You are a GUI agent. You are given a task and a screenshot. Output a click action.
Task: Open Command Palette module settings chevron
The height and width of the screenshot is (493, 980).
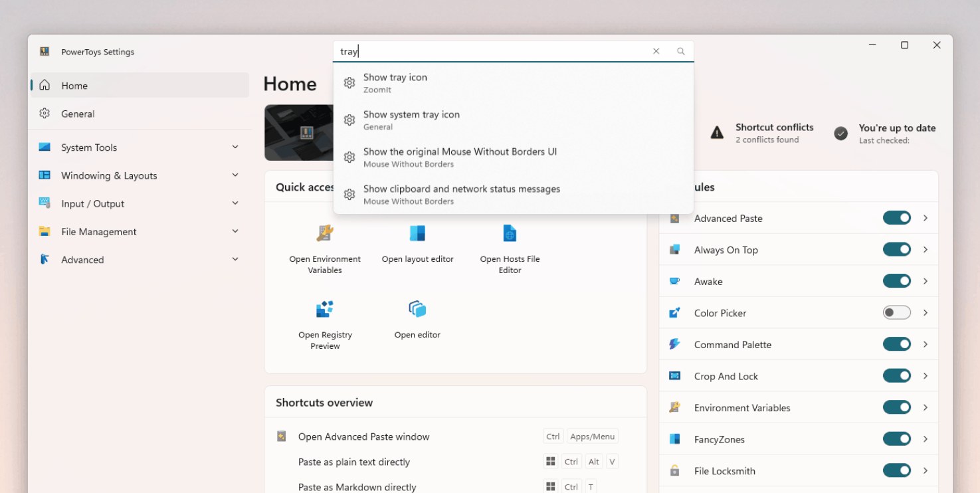[x=926, y=344]
